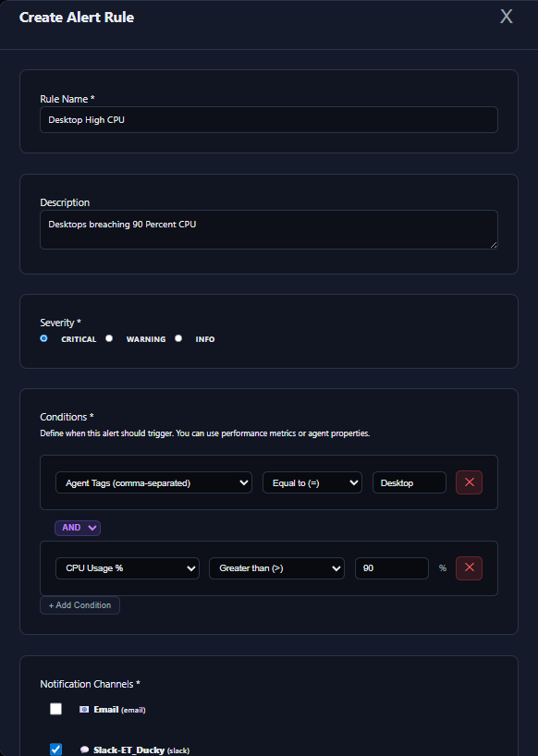Select the WARNING severity level
The width and height of the screenshot is (538, 756).
coord(109,337)
